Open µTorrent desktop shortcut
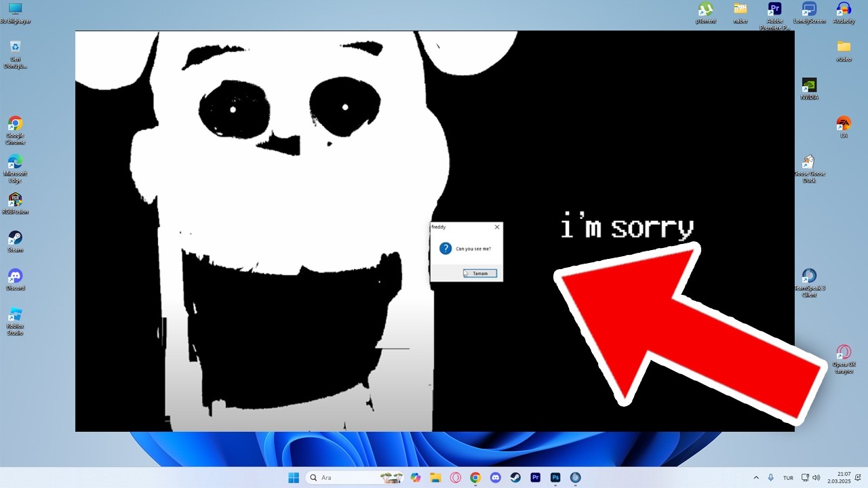This screenshot has height=488, width=868. (706, 14)
